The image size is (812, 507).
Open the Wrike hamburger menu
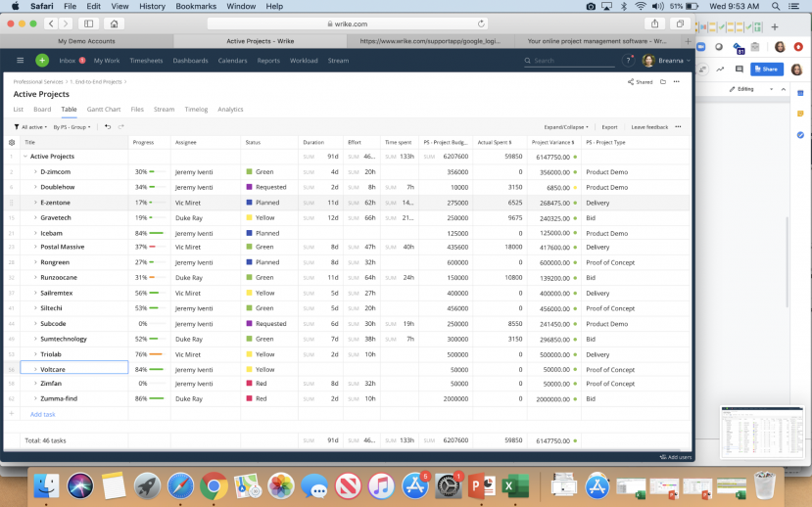tap(21, 61)
